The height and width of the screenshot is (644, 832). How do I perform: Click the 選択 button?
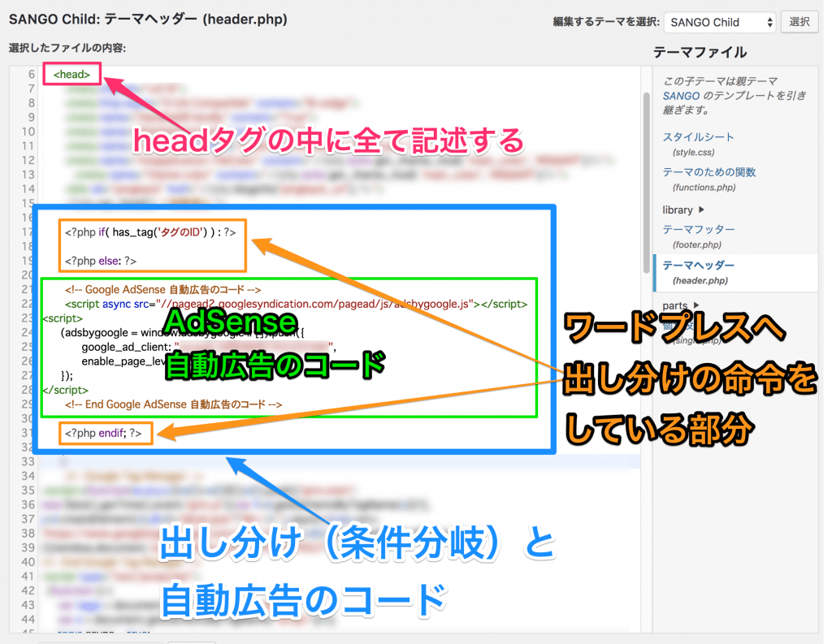click(799, 22)
